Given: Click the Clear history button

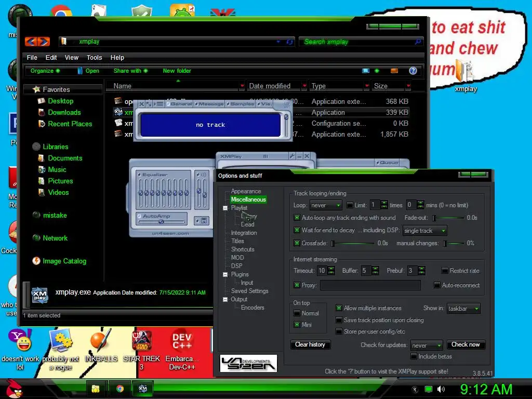Looking at the screenshot, I should click(310, 344).
